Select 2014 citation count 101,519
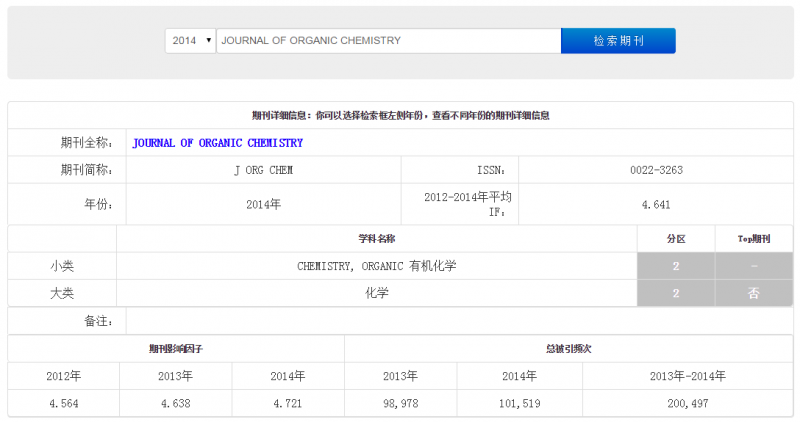The image size is (800, 422). 519,404
